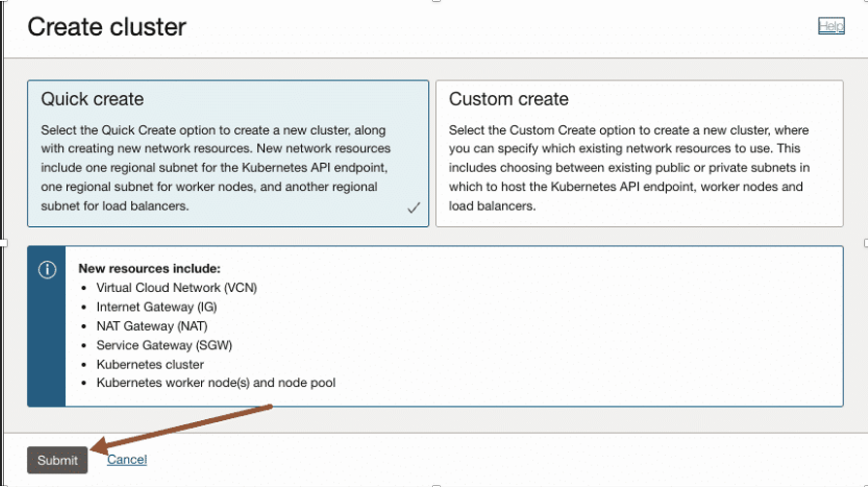Click the checkmark in Quick create card

414,208
